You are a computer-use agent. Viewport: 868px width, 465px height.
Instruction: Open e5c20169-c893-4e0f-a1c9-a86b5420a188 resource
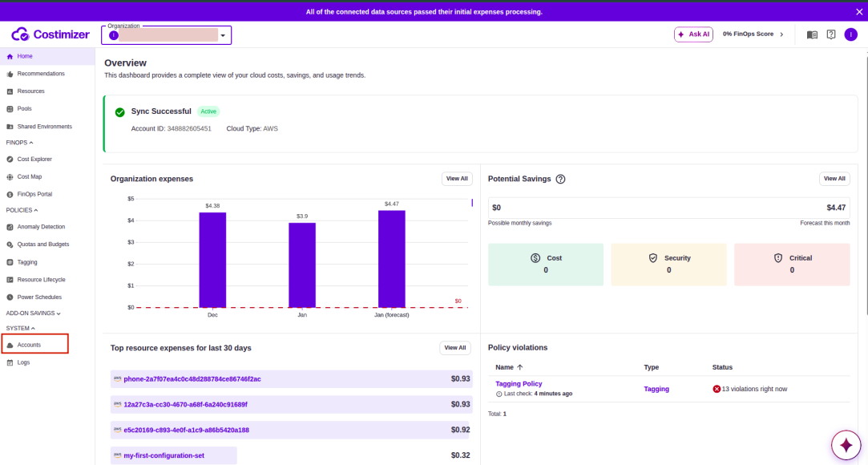[187, 430]
